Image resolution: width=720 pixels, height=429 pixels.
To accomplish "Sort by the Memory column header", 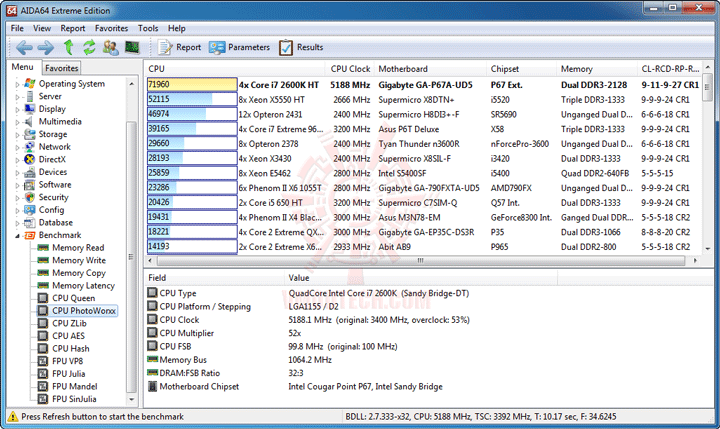I will click(597, 69).
